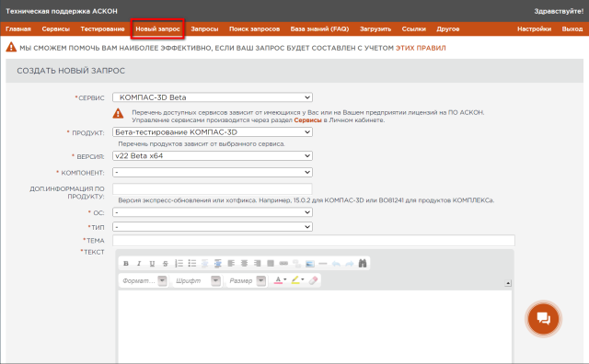Expand the Тип dropdown
The height and width of the screenshot is (364, 589).
(x=213, y=227)
